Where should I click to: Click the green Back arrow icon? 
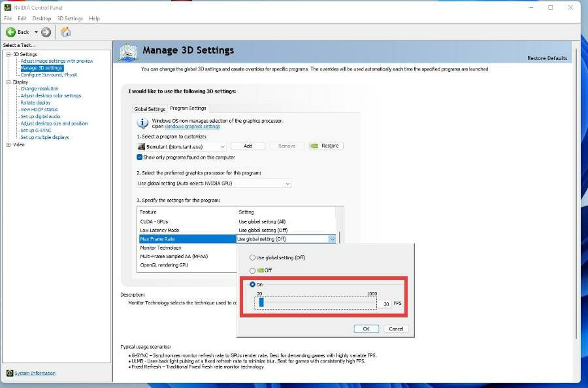point(10,32)
